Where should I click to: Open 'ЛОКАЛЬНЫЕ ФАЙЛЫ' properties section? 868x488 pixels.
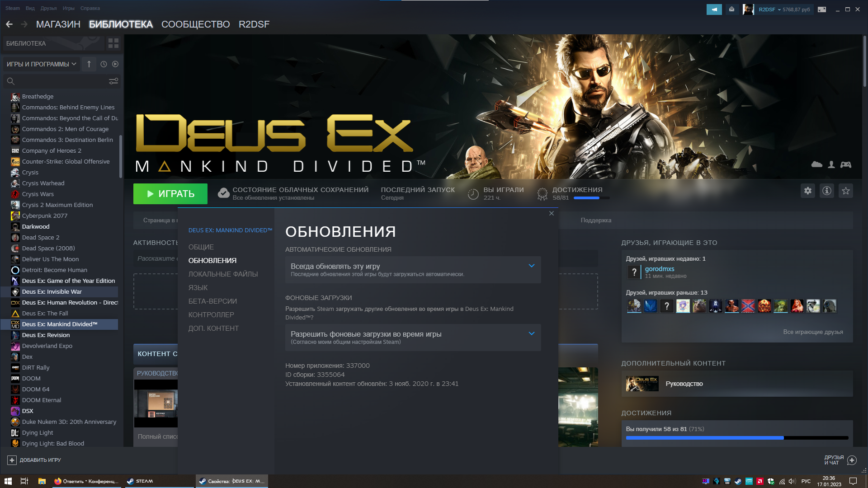(x=223, y=274)
